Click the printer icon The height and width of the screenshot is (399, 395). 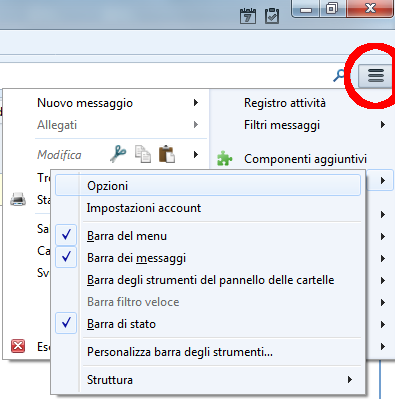point(18,199)
